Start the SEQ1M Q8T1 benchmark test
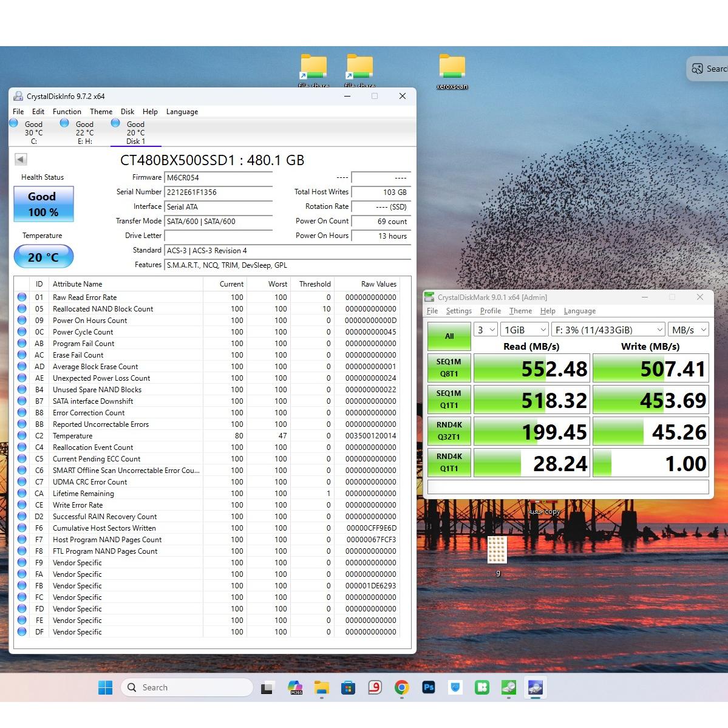 (449, 368)
